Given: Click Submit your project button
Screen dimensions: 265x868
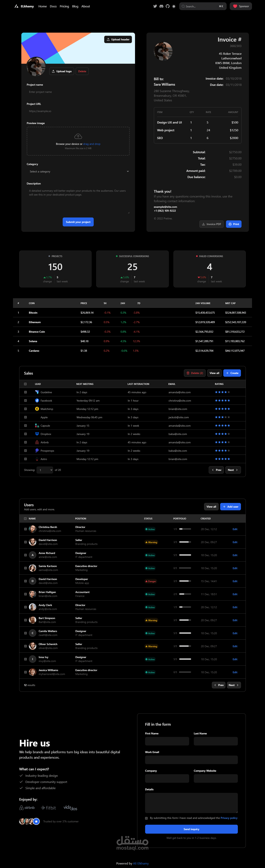Looking at the screenshot, I should 78,222.
